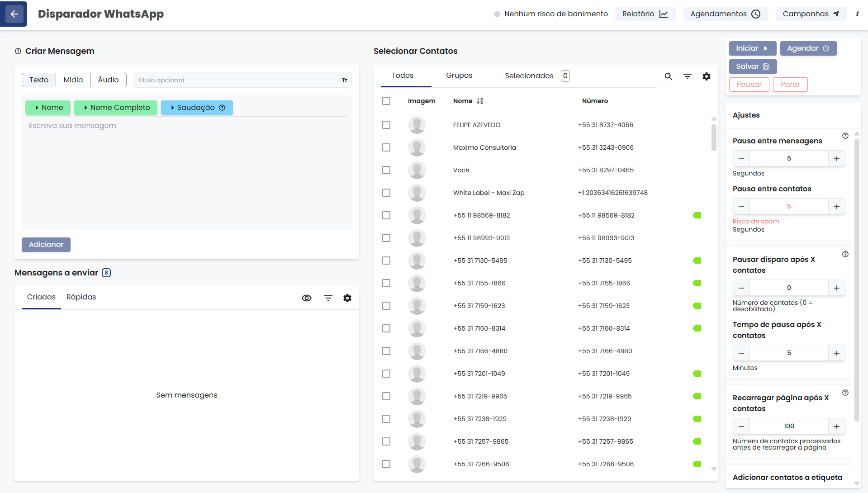Viewport: 868px width, 493px height.
Task: Check the Maximo Consultoria contact
Action: pos(386,147)
